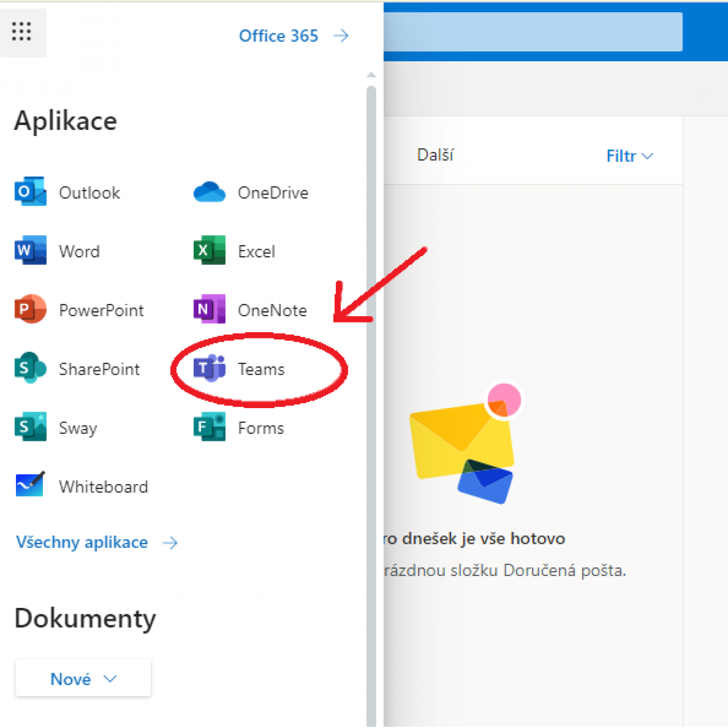Launch the Teams app icon
Image resolution: width=728 pixels, height=728 pixels.
(x=209, y=368)
